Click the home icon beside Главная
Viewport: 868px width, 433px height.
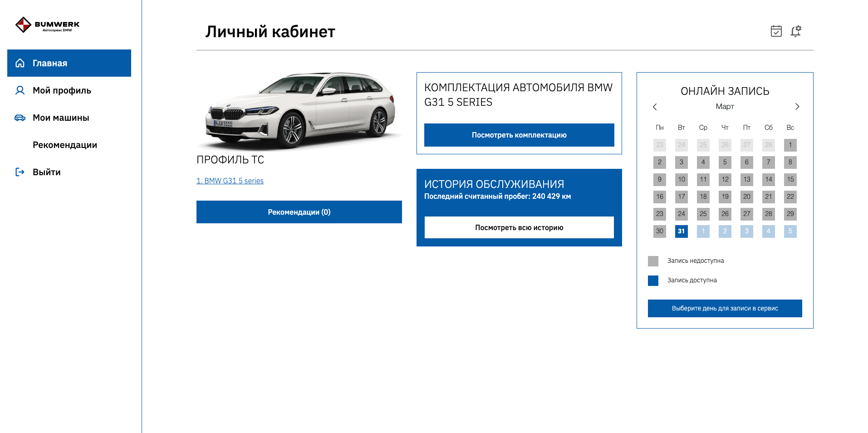20,63
